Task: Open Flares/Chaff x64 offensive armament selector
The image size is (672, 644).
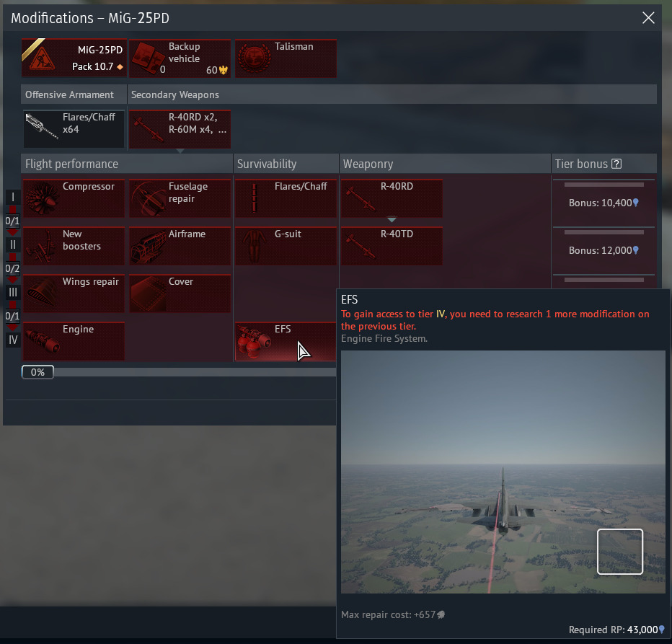Action: (x=74, y=129)
